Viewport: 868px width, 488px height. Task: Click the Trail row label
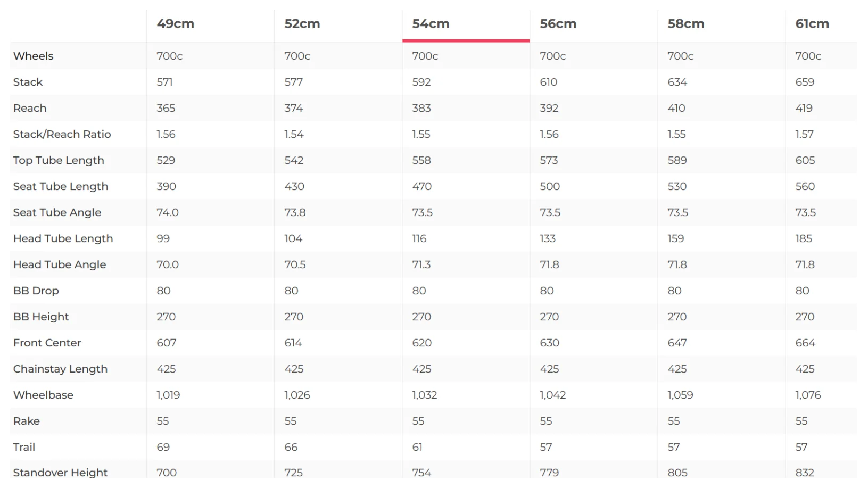pos(24,447)
